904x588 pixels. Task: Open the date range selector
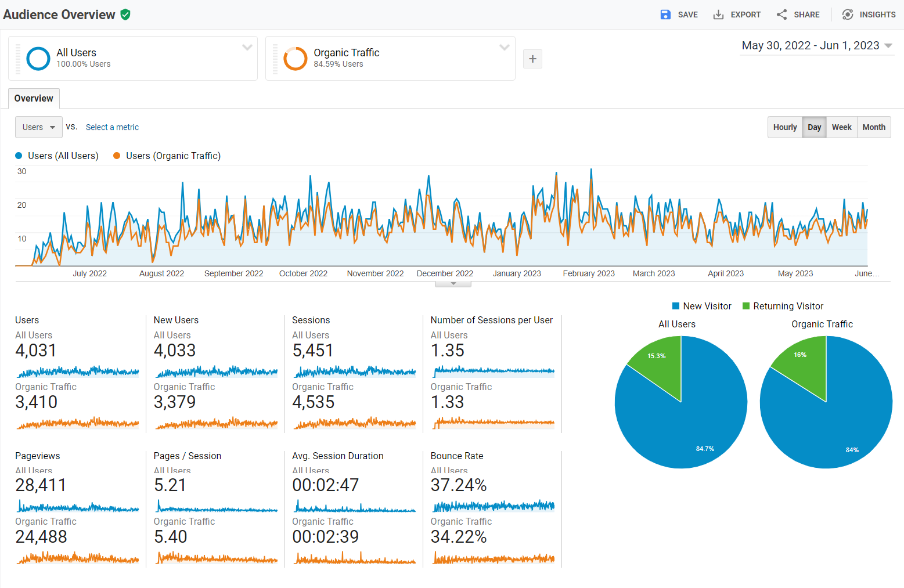tap(816, 45)
